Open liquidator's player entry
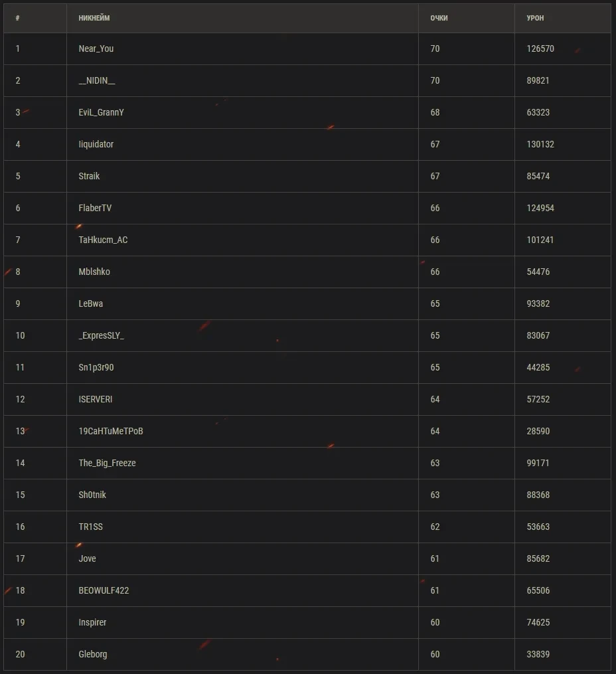This screenshot has width=616, height=674. tap(96, 144)
